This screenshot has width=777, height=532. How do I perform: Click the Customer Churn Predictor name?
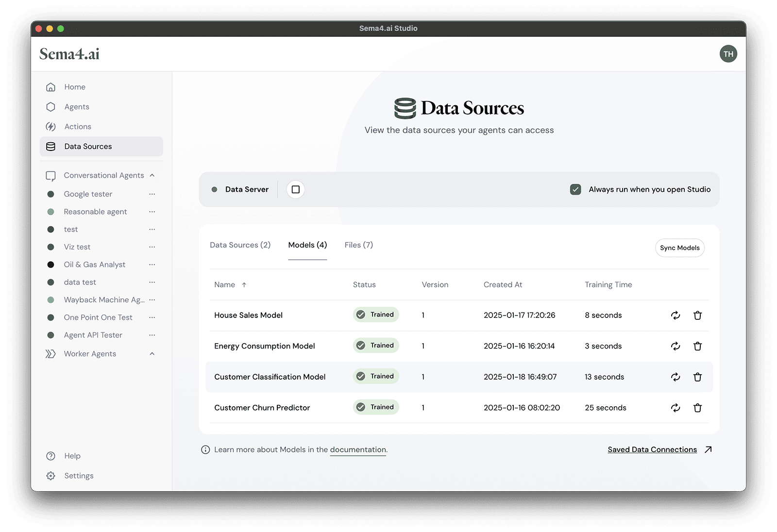[262, 408]
